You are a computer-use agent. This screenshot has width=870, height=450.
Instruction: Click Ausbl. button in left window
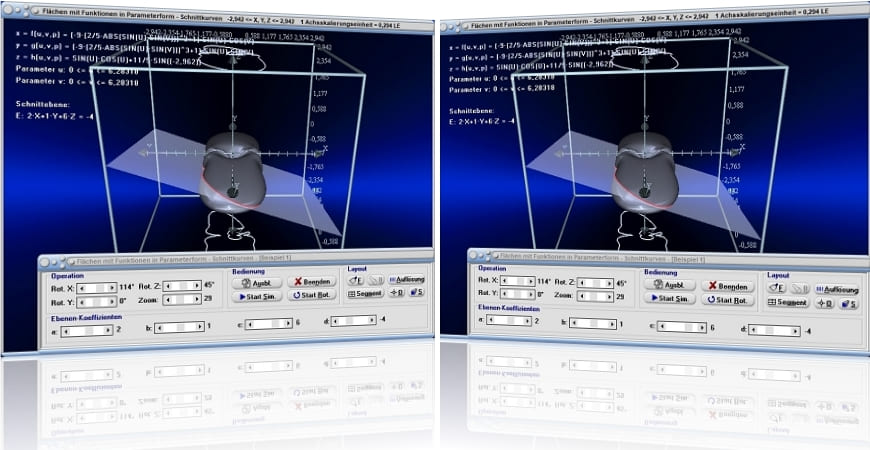(x=257, y=282)
